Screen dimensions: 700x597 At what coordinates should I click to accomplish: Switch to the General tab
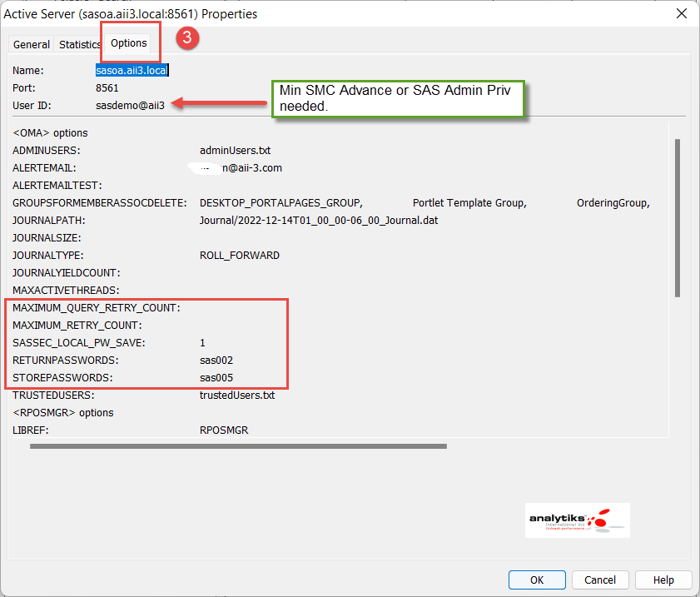point(31,44)
